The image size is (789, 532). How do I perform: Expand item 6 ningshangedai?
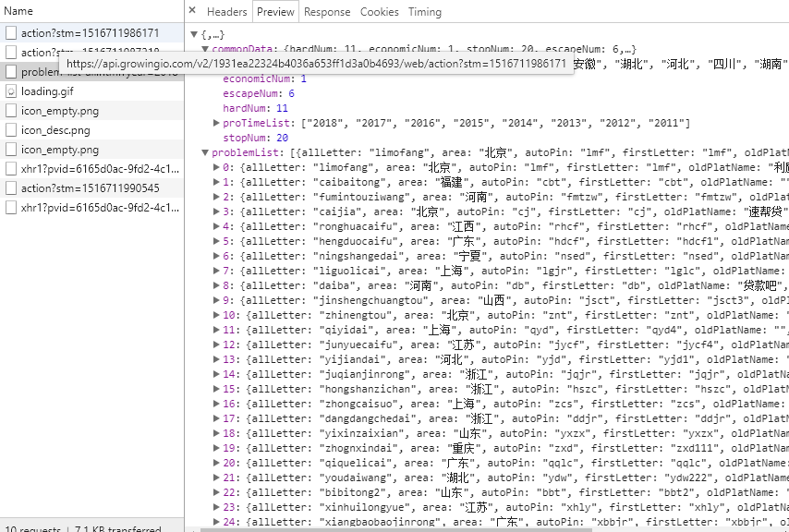pyautogui.click(x=216, y=256)
